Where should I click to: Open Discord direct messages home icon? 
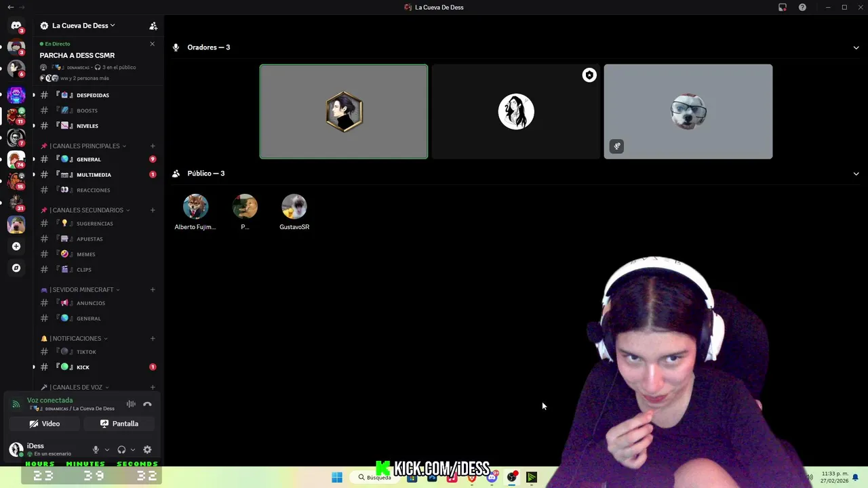[x=16, y=26]
